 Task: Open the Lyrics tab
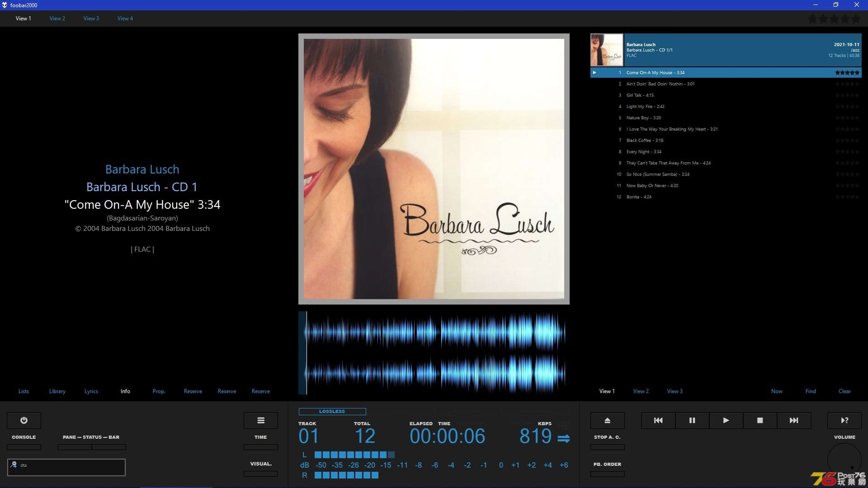[x=91, y=391]
